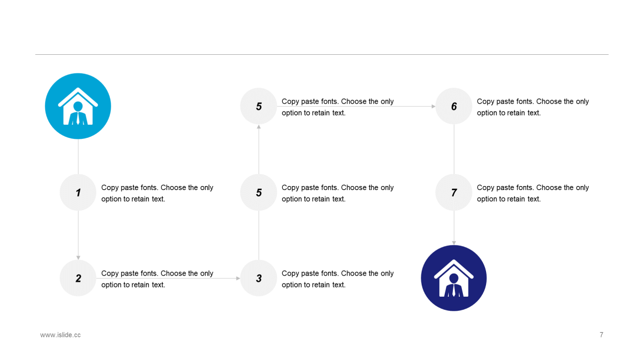Select the arrowhead pointing into circle 6
Image resolution: width=644 pixels, height=362 pixels.
433,106
